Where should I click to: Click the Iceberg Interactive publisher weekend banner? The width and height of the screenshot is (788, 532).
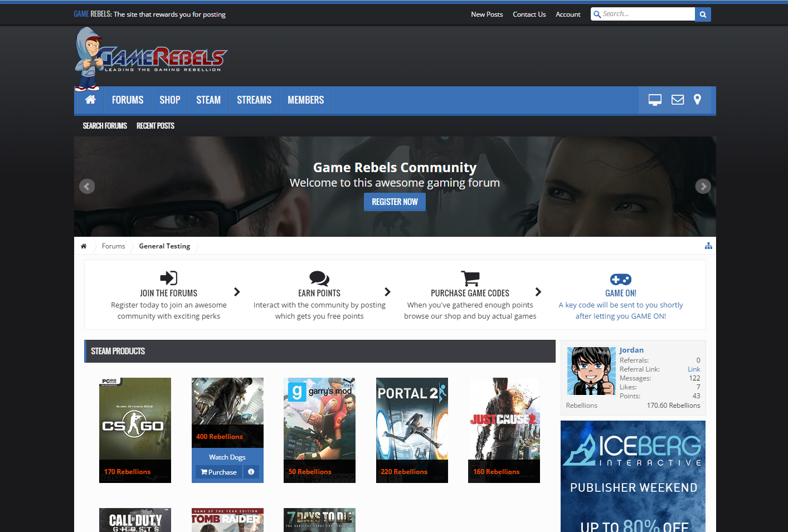[633, 476]
